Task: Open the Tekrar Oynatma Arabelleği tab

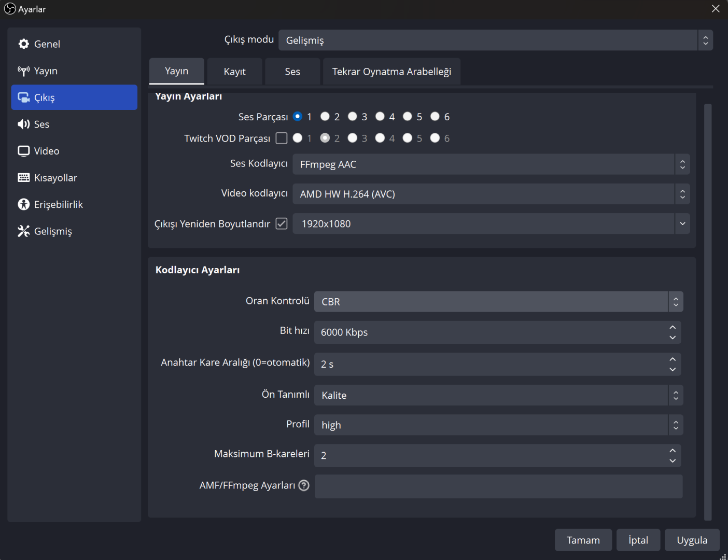Action: coord(391,72)
